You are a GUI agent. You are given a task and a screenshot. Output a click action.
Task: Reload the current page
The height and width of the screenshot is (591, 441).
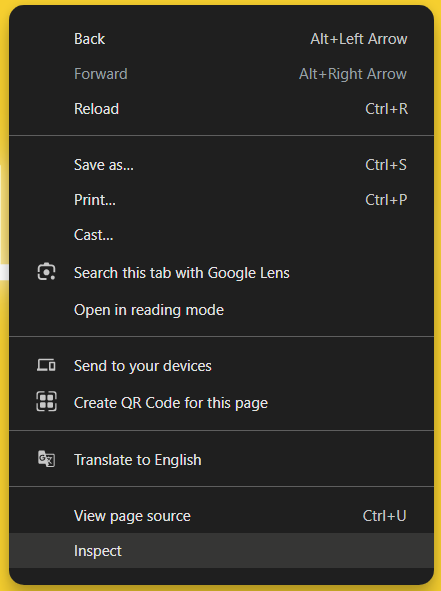222,109
